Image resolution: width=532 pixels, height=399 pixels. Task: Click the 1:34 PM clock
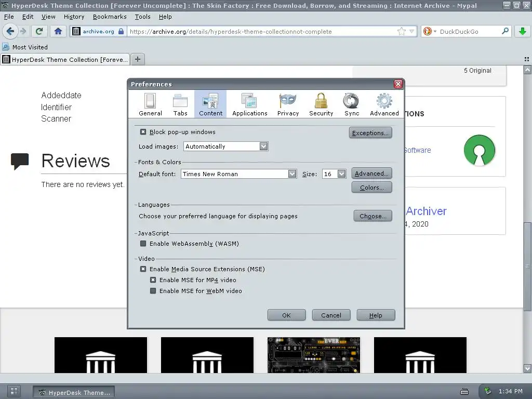(510, 391)
